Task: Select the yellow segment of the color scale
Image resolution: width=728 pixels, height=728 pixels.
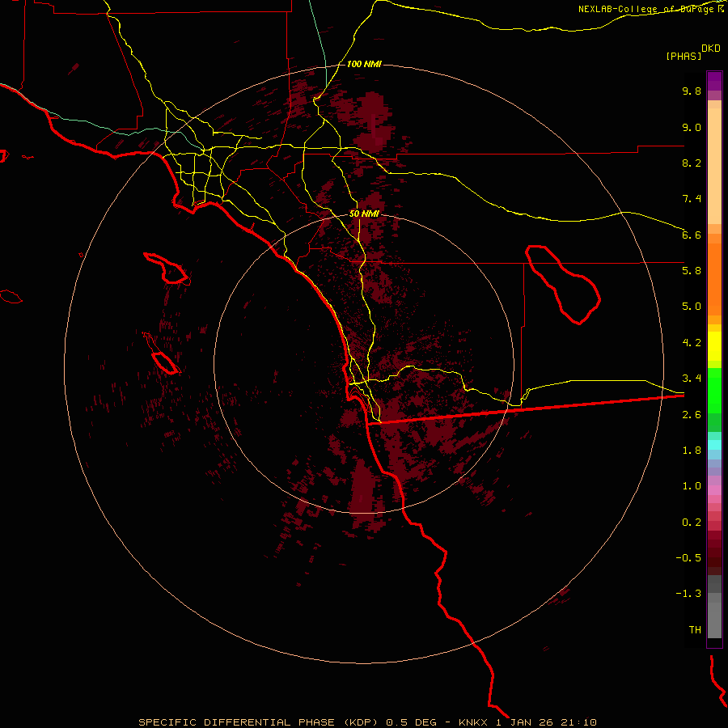Action: (714, 346)
